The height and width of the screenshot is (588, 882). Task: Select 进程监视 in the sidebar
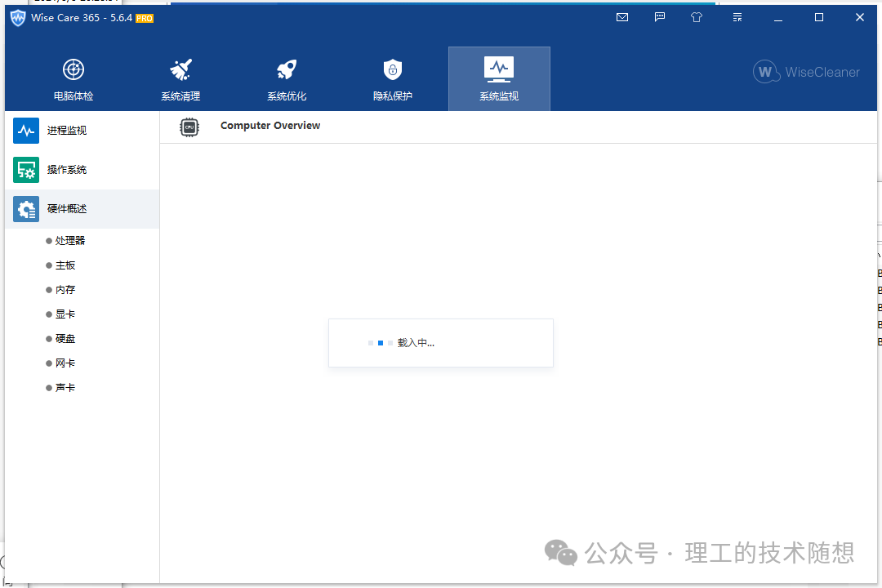click(x=67, y=131)
